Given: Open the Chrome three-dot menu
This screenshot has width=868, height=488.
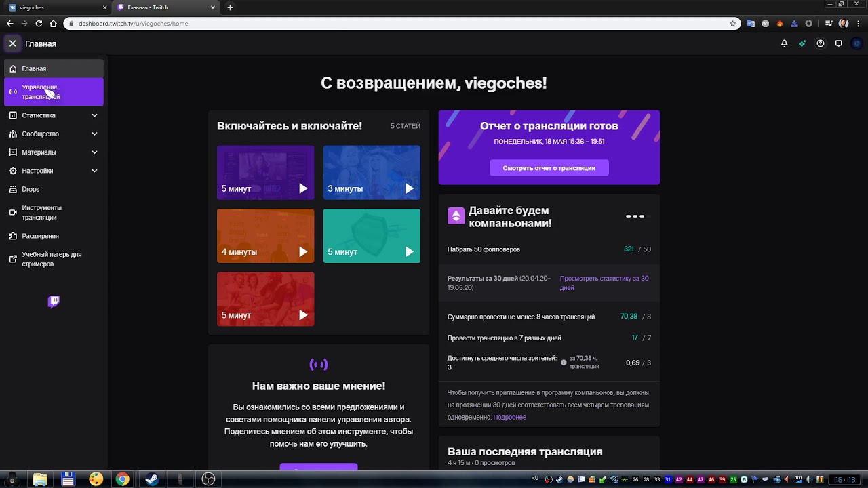Looking at the screenshot, I should (x=859, y=24).
